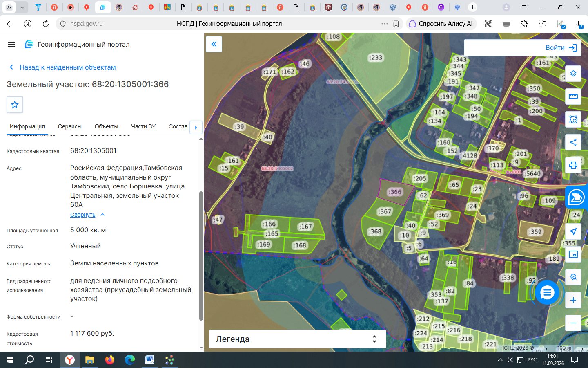Select the ruler measurement tool
The height and width of the screenshot is (368, 588).
tap(573, 96)
